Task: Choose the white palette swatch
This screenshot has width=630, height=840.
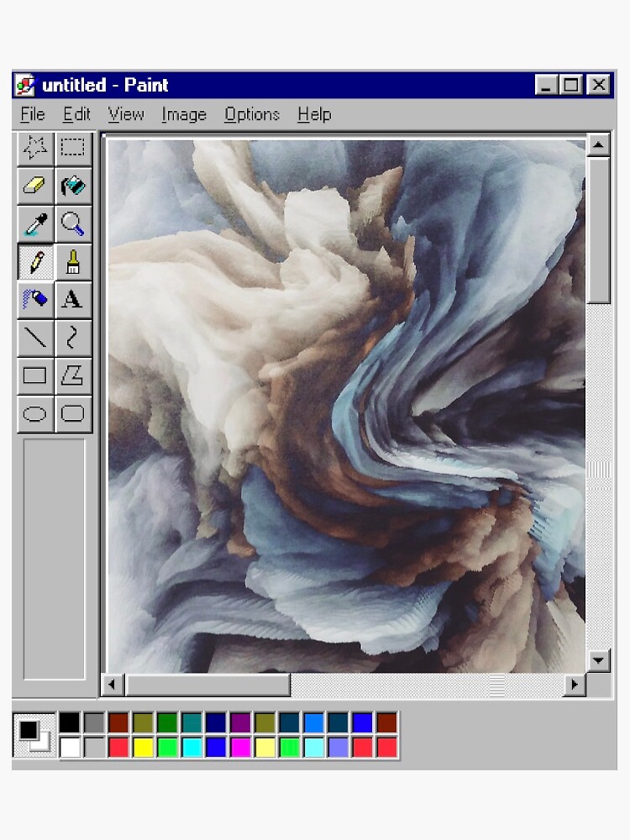Action: pyautogui.click(x=69, y=747)
